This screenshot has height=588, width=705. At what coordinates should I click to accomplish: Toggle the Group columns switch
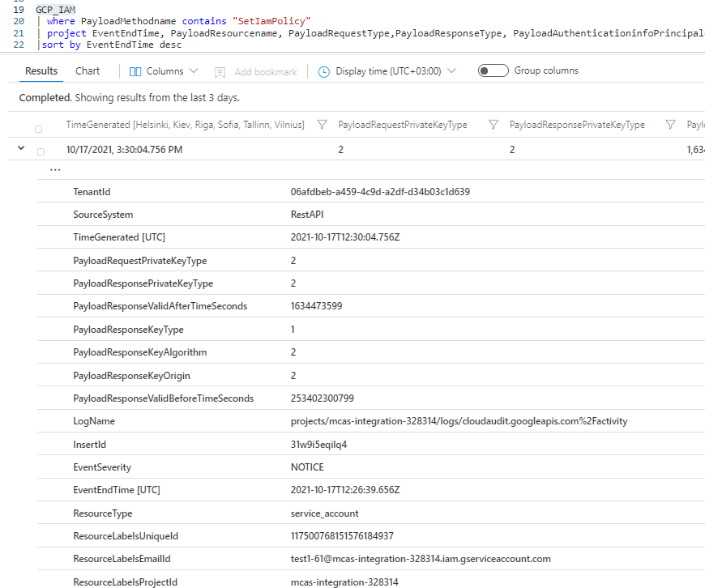click(493, 70)
